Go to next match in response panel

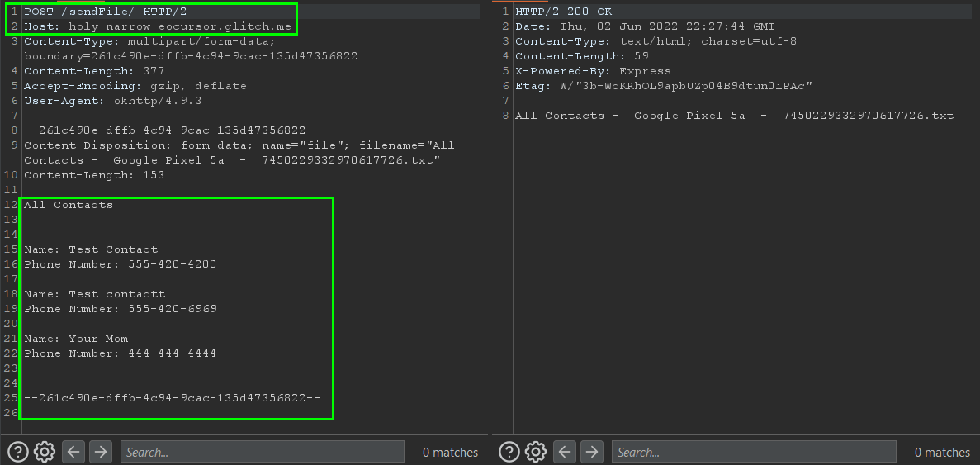coord(592,451)
